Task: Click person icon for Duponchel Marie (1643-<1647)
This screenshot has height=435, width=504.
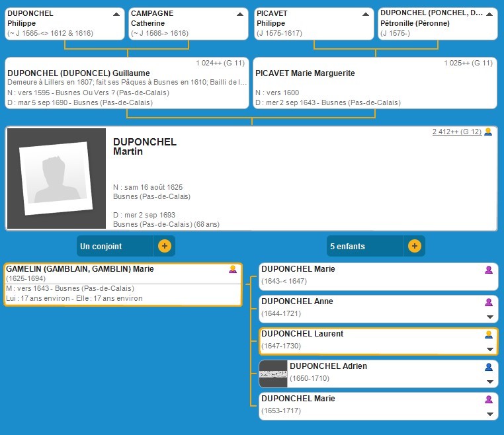Action: (489, 270)
